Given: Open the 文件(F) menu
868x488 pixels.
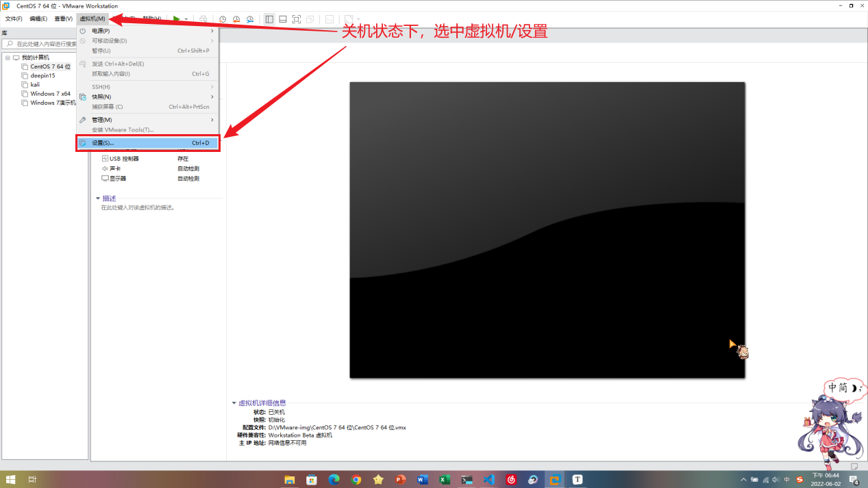Looking at the screenshot, I should [14, 18].
